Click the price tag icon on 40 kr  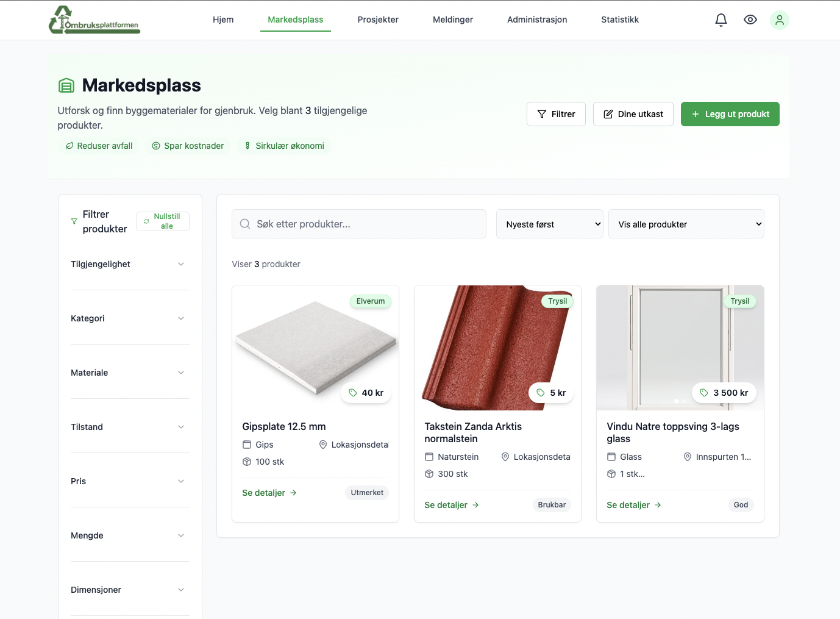(353, 393)
